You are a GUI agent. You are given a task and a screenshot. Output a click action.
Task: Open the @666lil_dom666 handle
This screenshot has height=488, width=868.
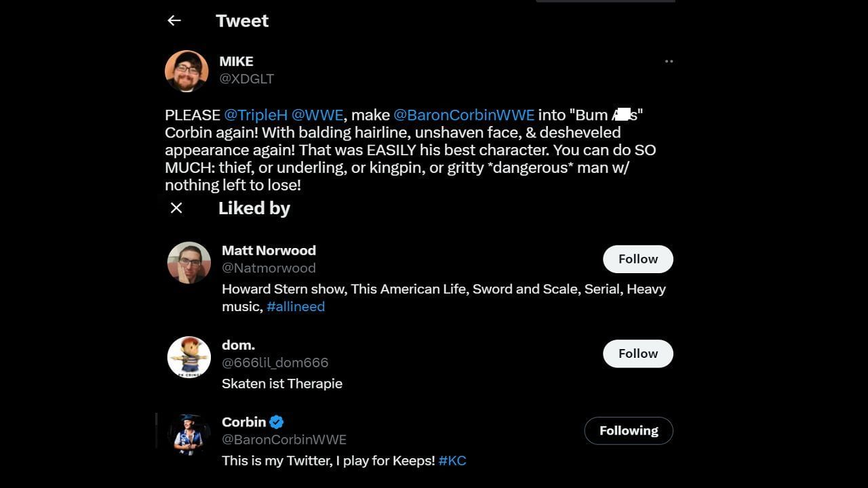click(x=275, y=363)
